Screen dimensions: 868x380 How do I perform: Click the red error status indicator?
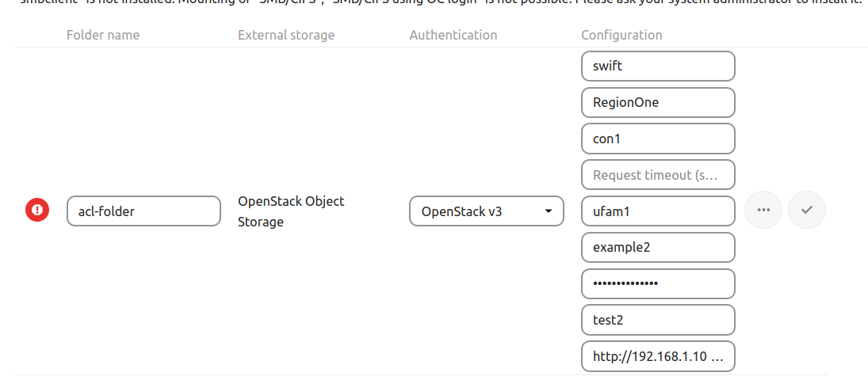[x=37, y=211]
